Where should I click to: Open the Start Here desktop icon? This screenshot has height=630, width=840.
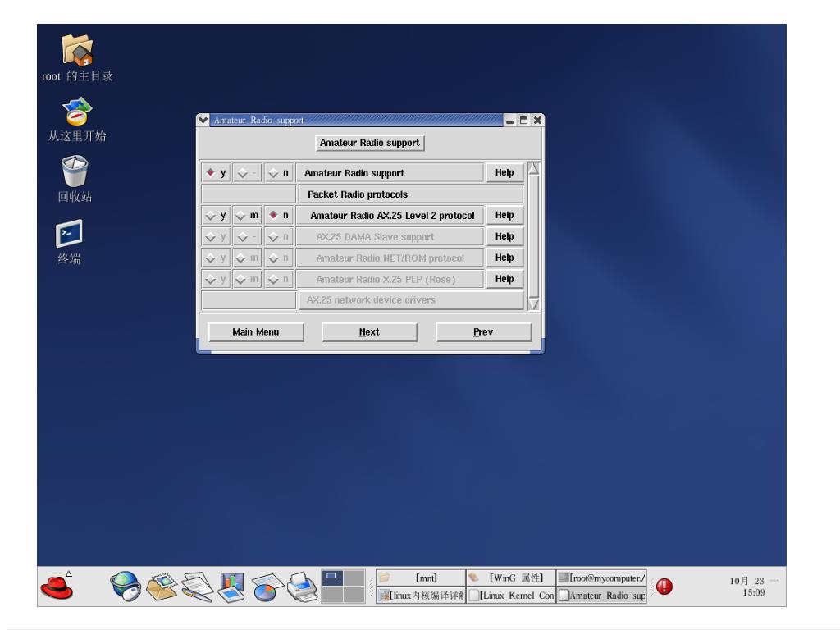(x=77, y=120)
